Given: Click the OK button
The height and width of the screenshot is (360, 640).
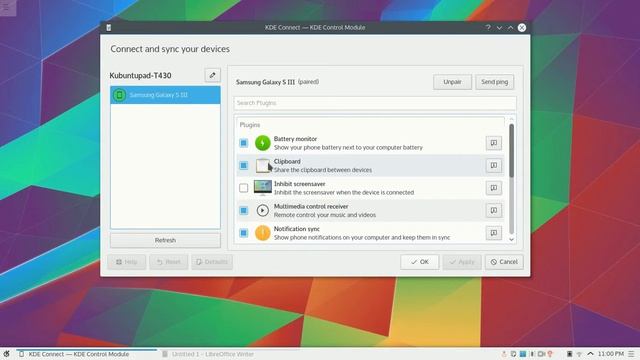Looking at the screenshot, I should point(420,262).
